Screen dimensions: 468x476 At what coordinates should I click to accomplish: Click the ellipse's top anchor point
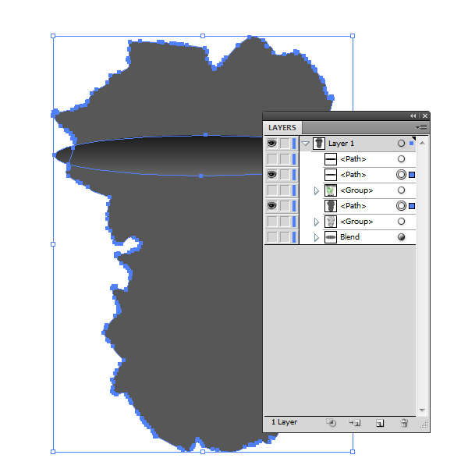point(205,134)
